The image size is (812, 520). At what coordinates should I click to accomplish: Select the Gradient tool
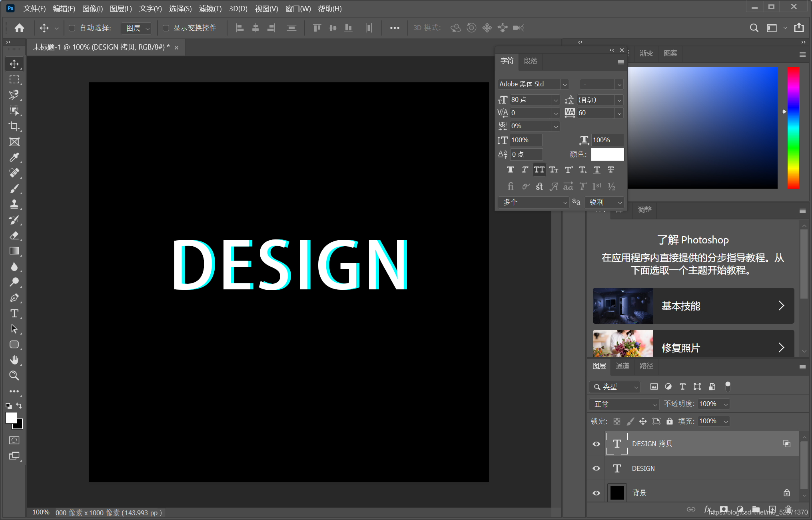pos(14,251)
